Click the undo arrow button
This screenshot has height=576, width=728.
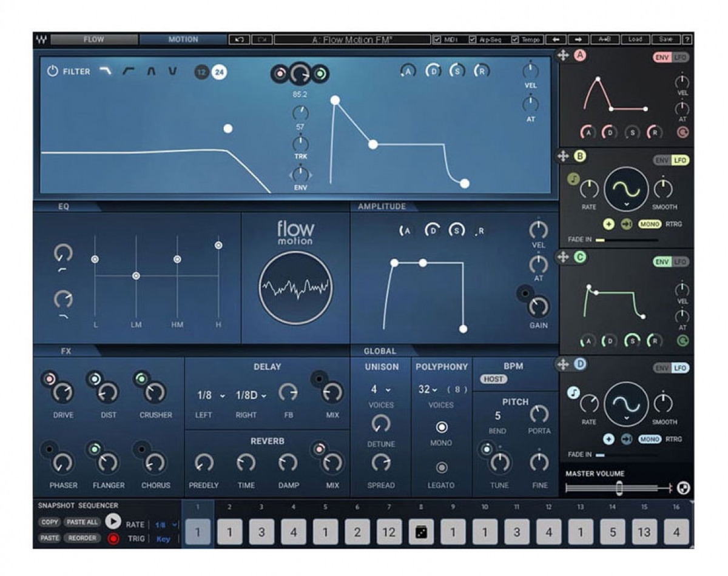pyautogui.click(x=239, y=40)
